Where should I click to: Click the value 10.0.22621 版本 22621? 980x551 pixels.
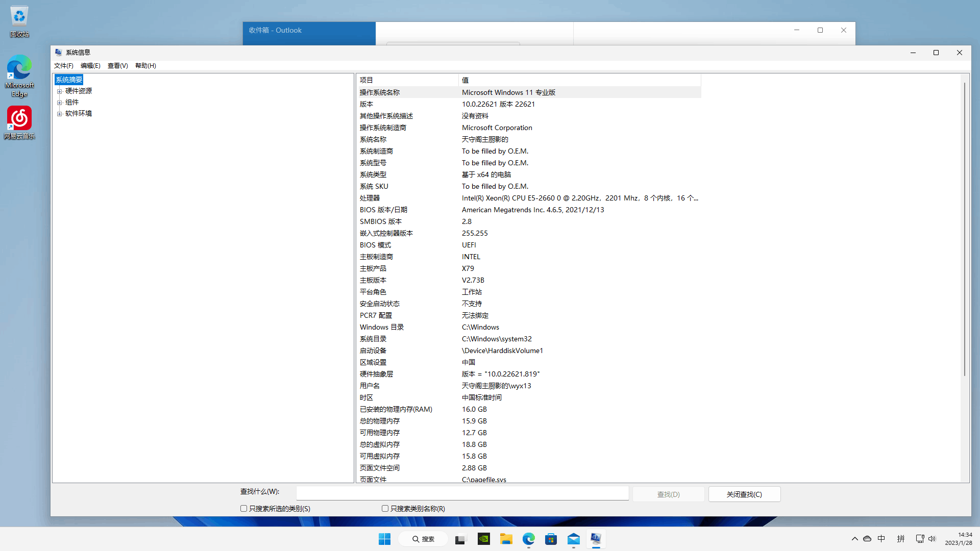[x=498, y=104]
